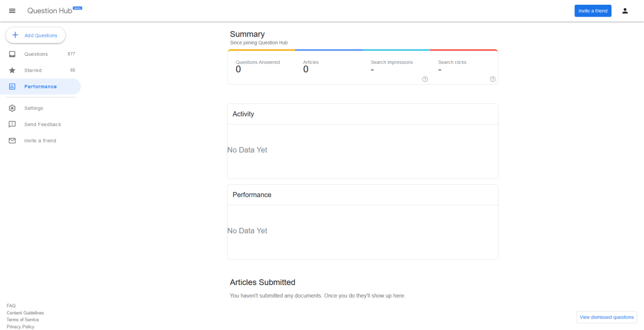Image resolution: width=644 pixels, height=330 pixels.
Task: Click the Question Hub logo title
Action: (x=49, y=11)
